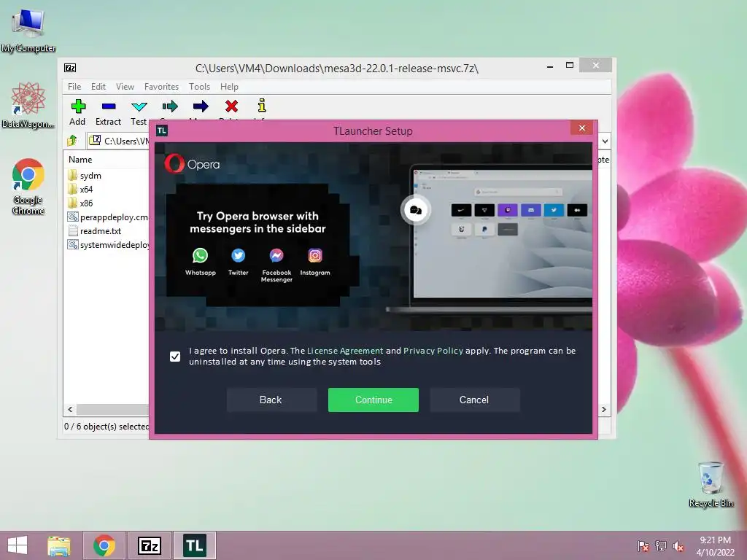Open the File menu in 7-Zip
The image size is (747, 560).
[x=74, y=87]
